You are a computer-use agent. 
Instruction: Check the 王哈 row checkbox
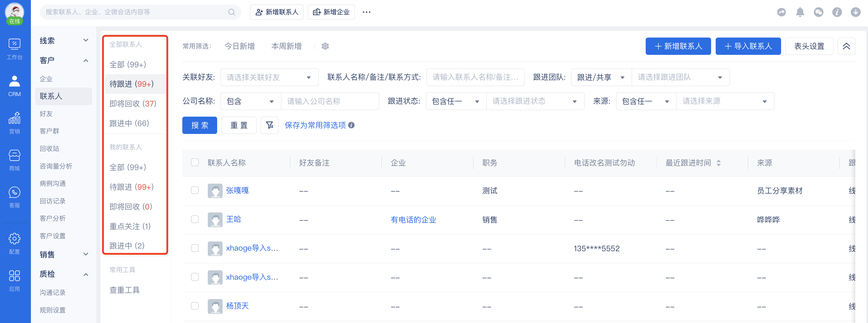click(195, 219)
